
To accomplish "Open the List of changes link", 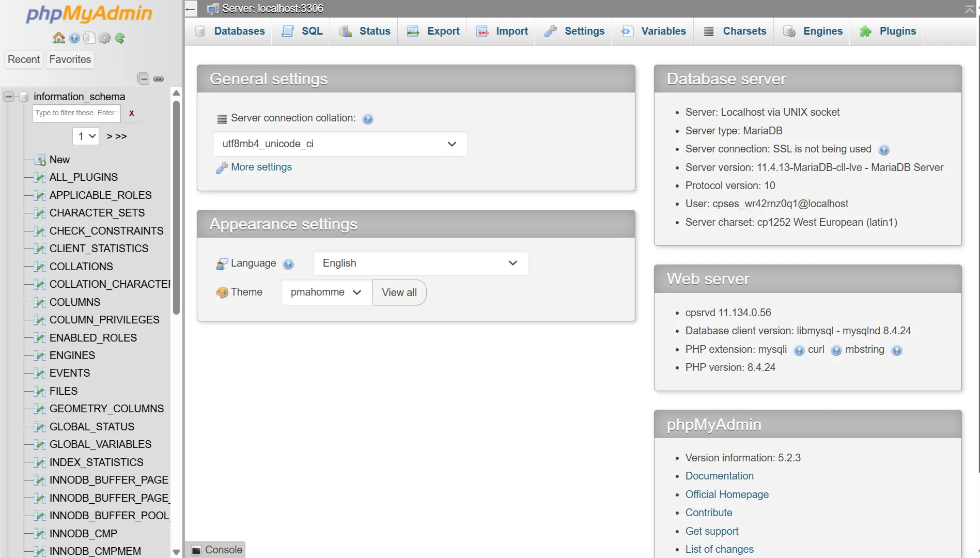I will pyautogui.click(x=720, y=549).
